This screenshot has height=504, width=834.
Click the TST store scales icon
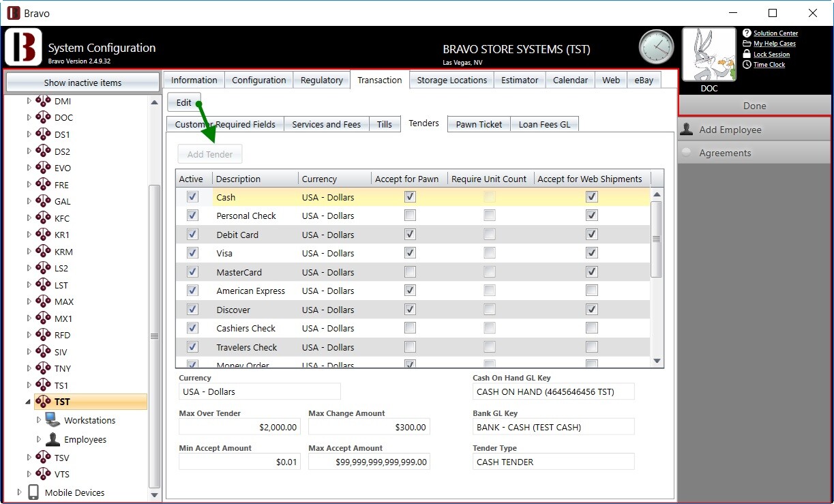tap(43, 402)
